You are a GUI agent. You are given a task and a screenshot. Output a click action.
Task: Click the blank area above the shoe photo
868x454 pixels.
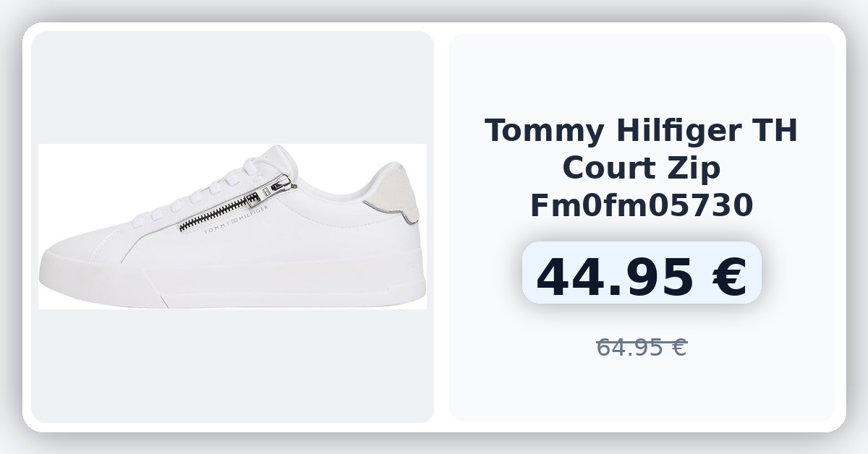pyautogui.click(x=232, y=87)
